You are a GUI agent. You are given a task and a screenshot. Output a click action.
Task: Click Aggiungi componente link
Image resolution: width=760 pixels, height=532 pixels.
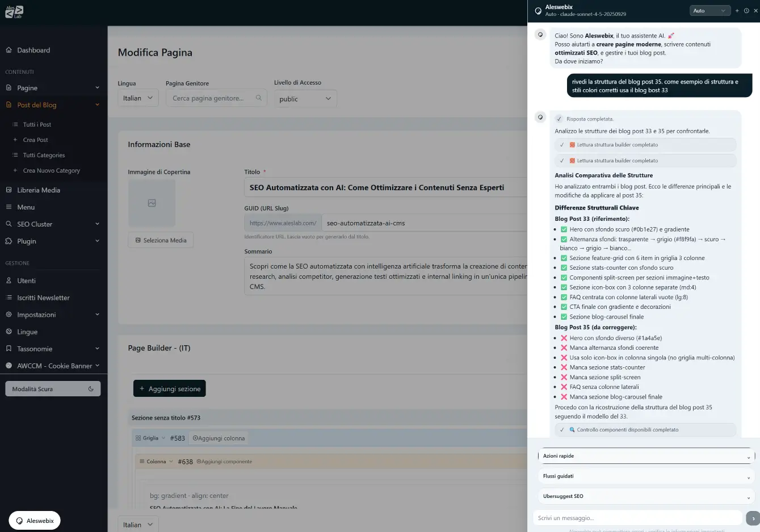pos(224,462)
